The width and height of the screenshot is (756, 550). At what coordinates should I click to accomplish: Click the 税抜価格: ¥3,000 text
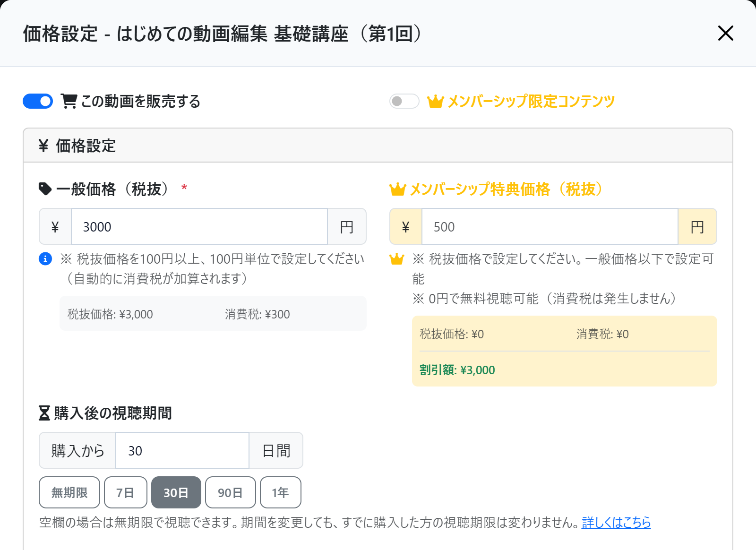(x=110, y=314)
